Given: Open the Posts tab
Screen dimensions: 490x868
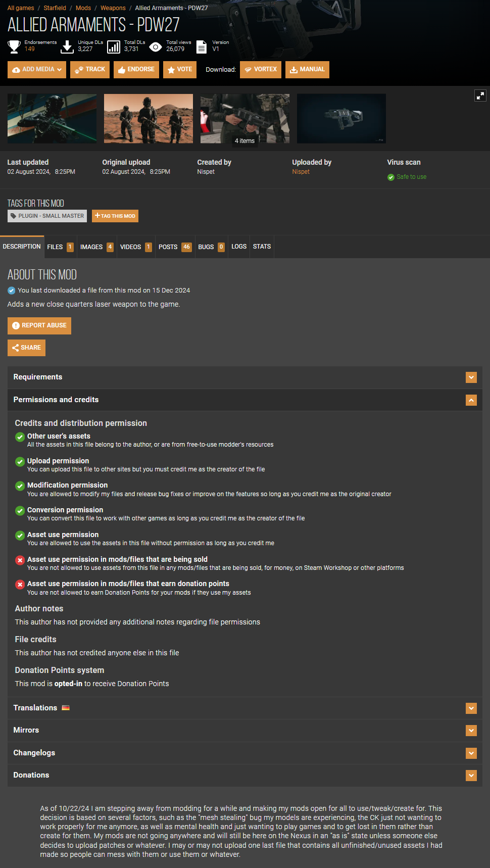Looking at the screenshot, I should point(174,247).
